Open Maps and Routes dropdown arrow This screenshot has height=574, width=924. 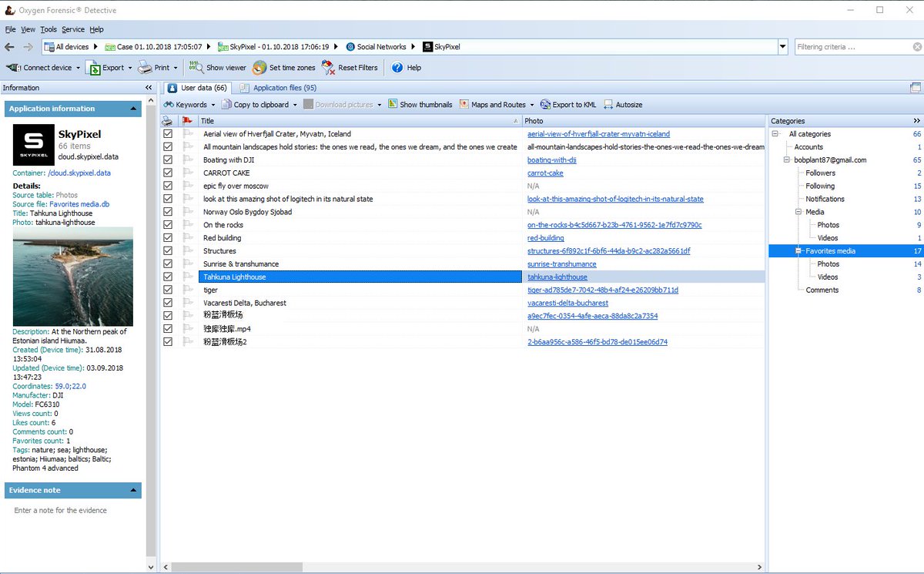(x=531, y=105)
